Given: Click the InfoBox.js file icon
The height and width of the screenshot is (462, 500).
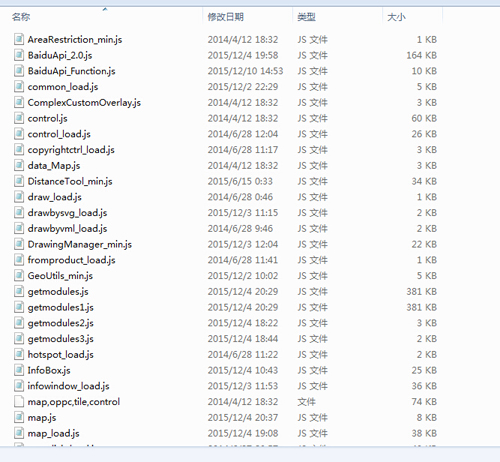Looking at the screenshot, I should tap(19, 370).
